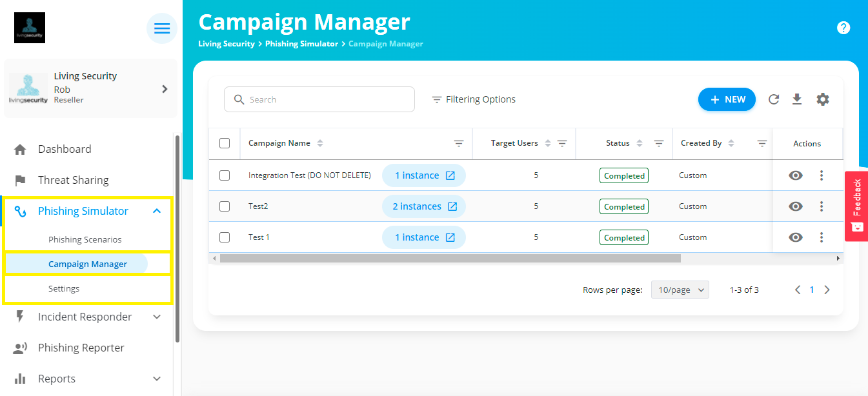This screenshot has width=868, height=396.
Task: Click the Dashboard home icon
Action: [20, 150]
